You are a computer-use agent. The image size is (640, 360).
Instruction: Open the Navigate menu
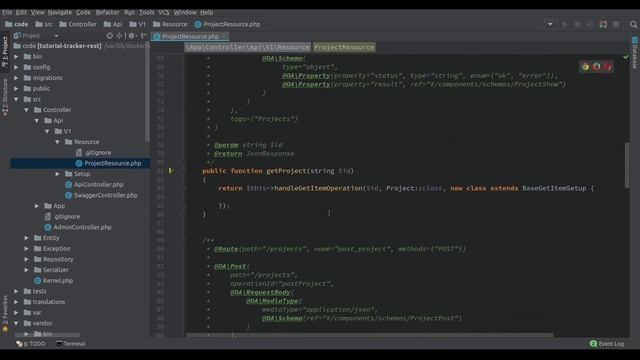click(60, 12)
